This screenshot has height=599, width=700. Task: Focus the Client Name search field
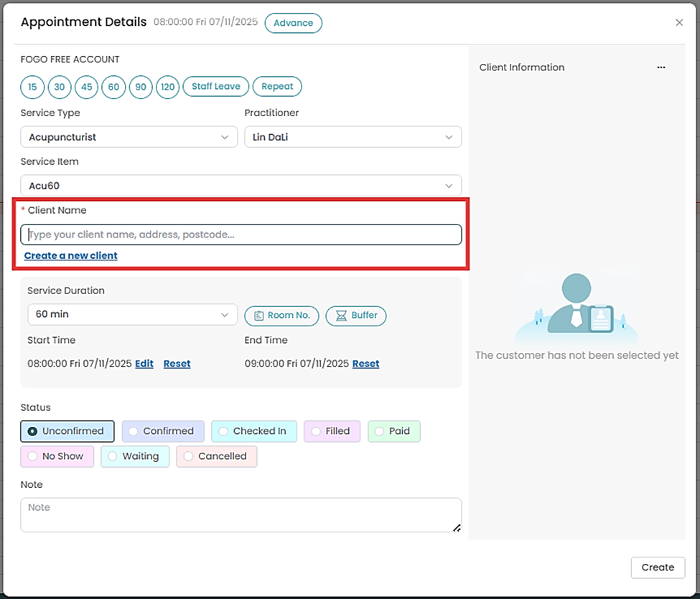241,235
